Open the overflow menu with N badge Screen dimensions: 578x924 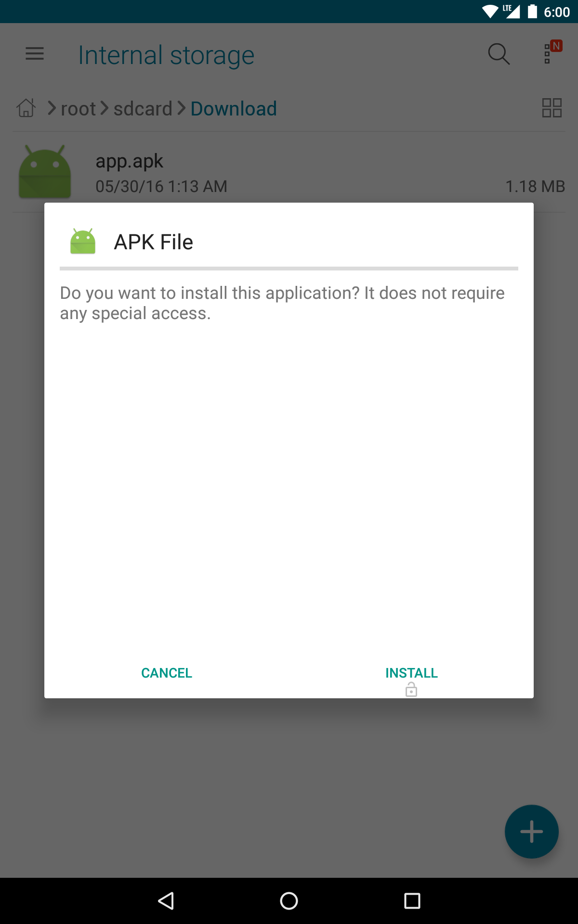pyautogui.click(x=552, y=52)
